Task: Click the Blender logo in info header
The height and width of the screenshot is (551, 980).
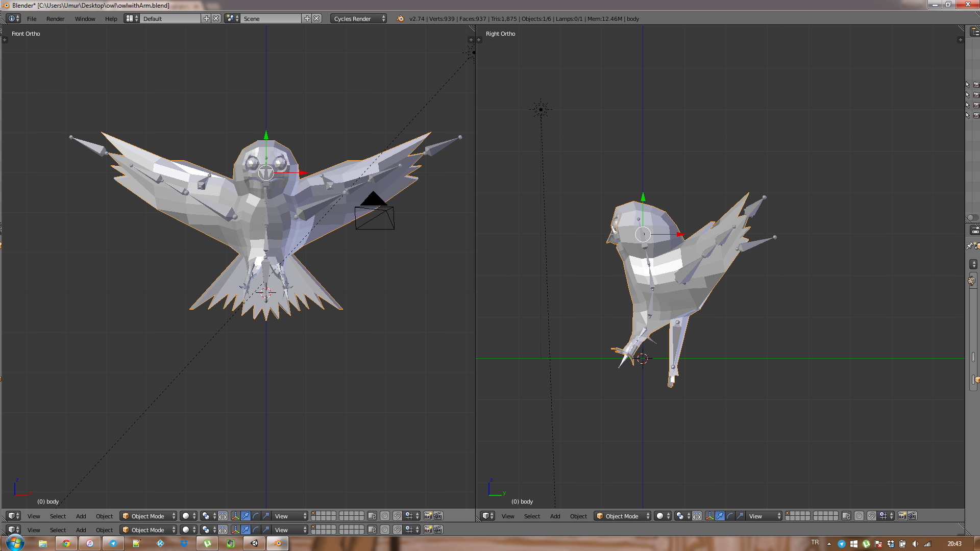Action: tap(400, 18)
